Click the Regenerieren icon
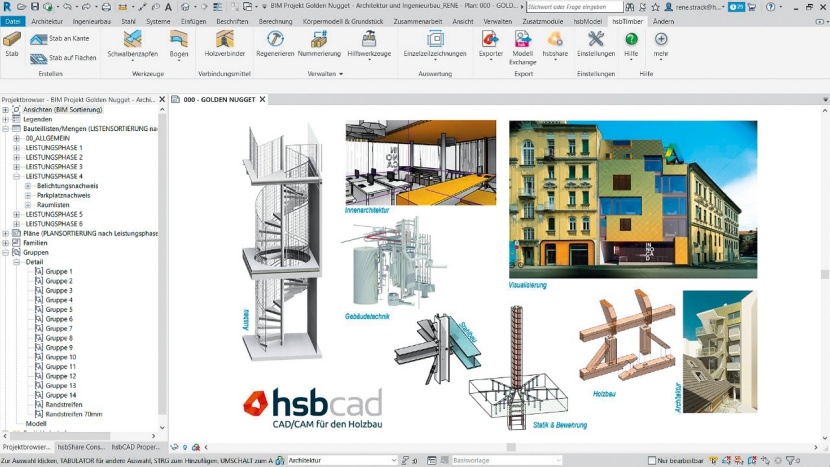The width and height of the screenshot is (830, 467). point(276,39)
